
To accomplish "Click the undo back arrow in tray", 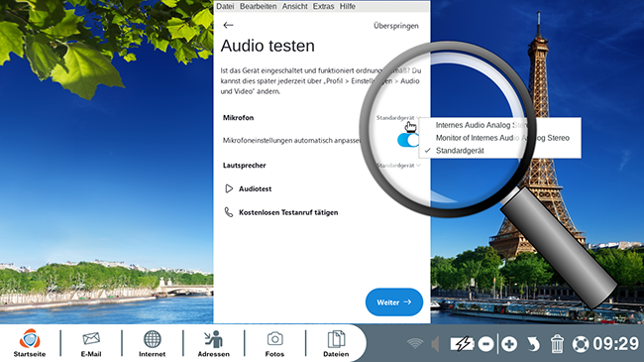I will tap(533, 344).
